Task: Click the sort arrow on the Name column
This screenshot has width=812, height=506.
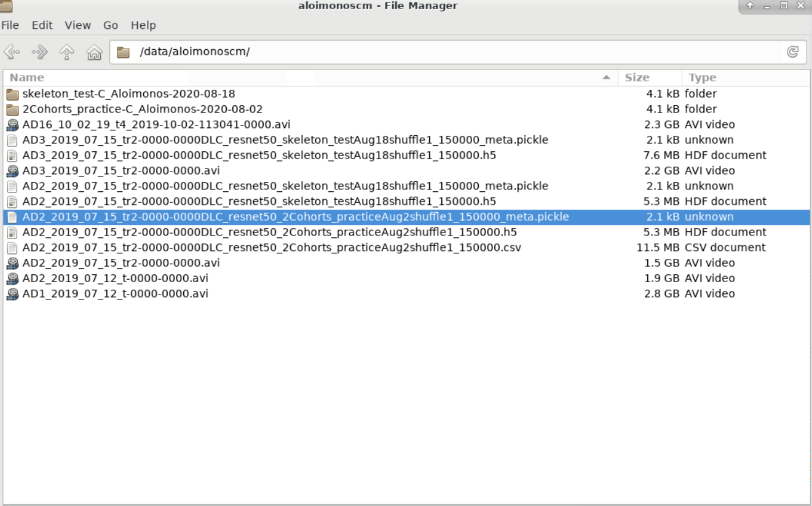Action: point(605,77)
